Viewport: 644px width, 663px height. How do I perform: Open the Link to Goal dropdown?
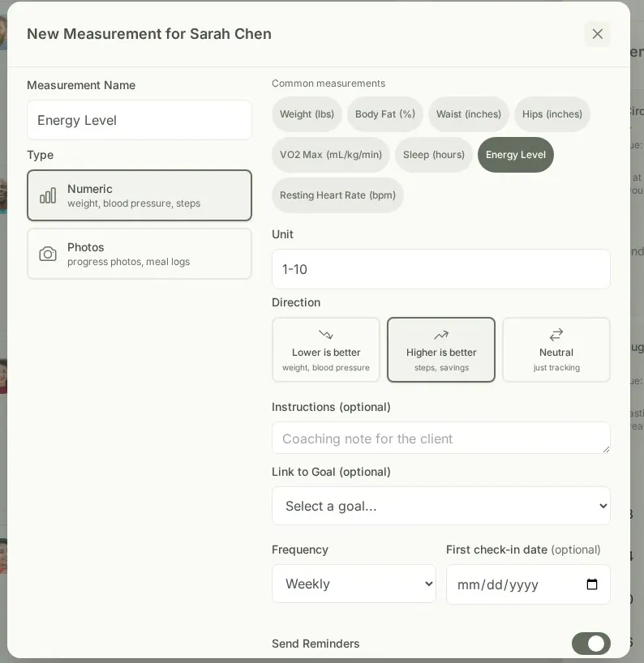pyautogui.click(x=441, y=506)
